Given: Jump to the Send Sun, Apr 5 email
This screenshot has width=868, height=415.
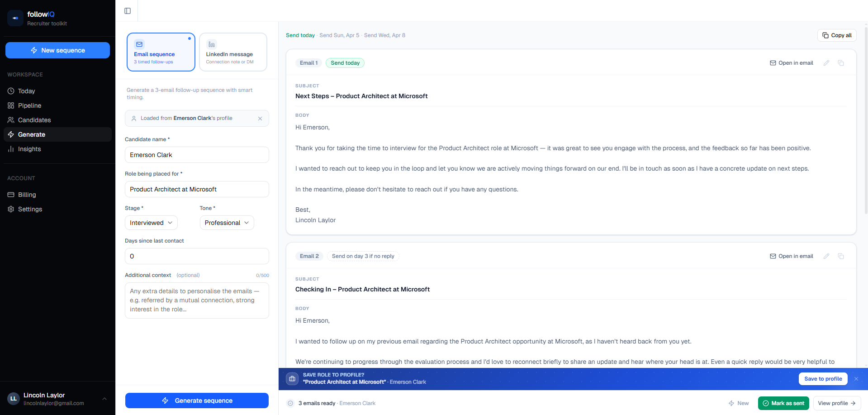Looking at the screenshot, I should [x=339, y=35].
